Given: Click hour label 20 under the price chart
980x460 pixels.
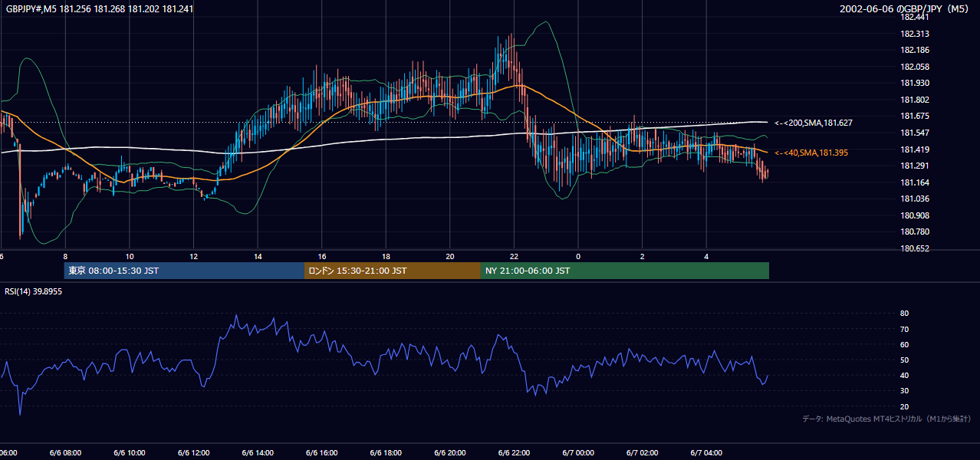Looking at the screenshot, I should [x=450, y=257].
